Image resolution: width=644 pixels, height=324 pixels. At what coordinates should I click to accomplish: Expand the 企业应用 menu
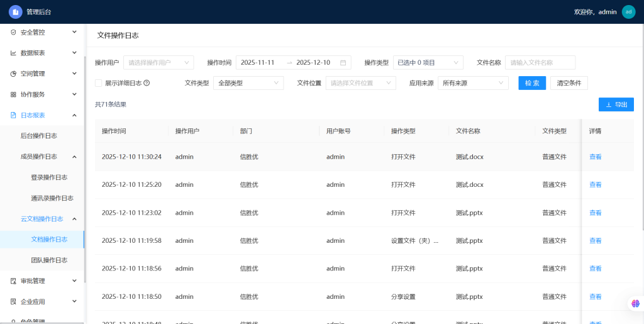(74, 301)
